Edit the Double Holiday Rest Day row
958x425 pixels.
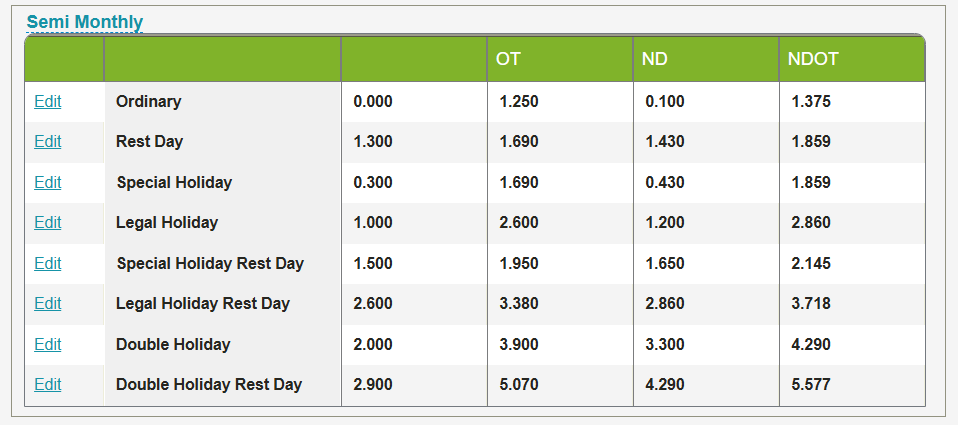(x=47, y=384)
